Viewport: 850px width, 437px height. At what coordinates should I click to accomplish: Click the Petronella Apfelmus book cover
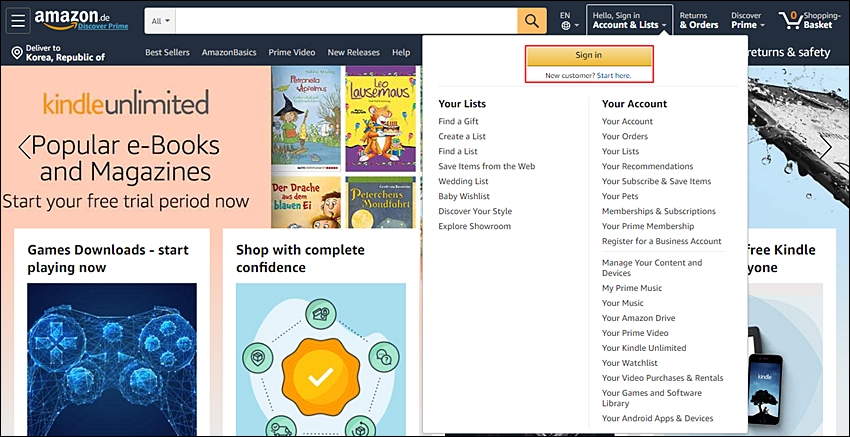[x=306, y=118]
